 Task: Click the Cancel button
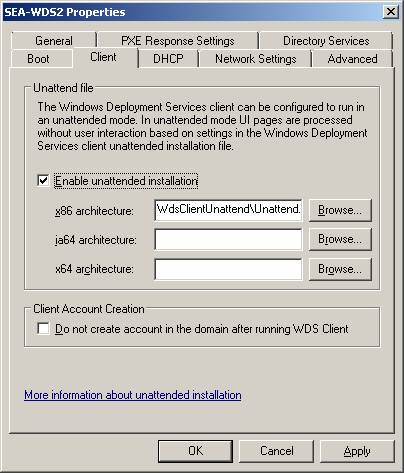click(x=276, y=451)
